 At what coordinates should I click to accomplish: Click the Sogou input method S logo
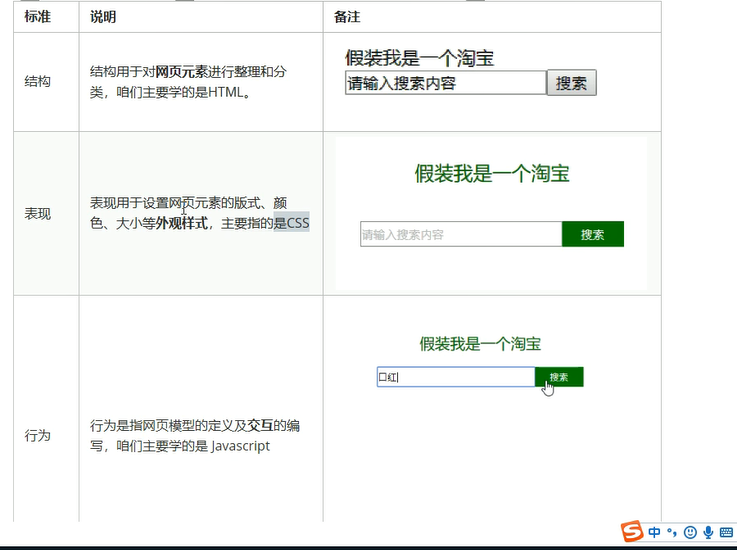click(632, 531)
